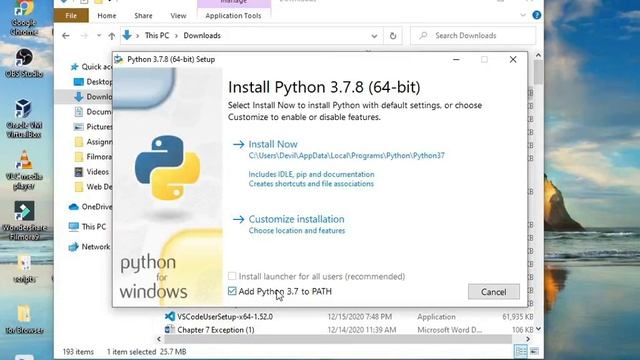
Task: Click the Back arrow in File Explorer
Action: [x=66, y=36]
